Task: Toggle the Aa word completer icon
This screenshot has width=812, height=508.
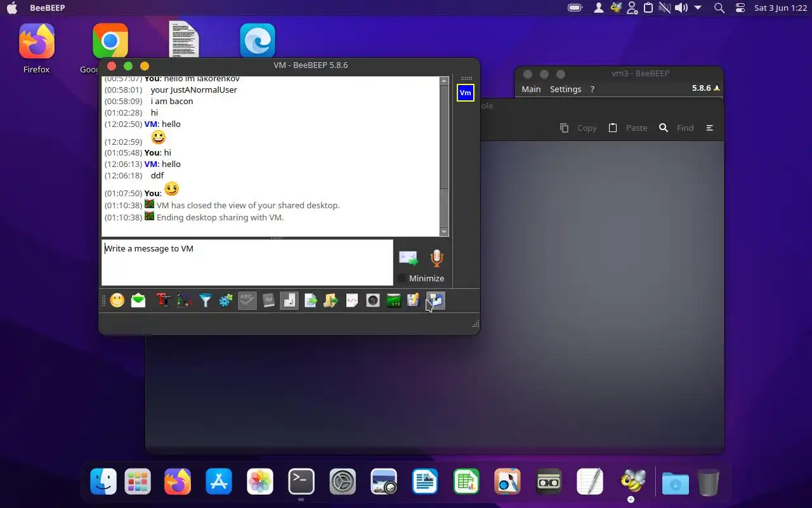Action: click(268, 300)
